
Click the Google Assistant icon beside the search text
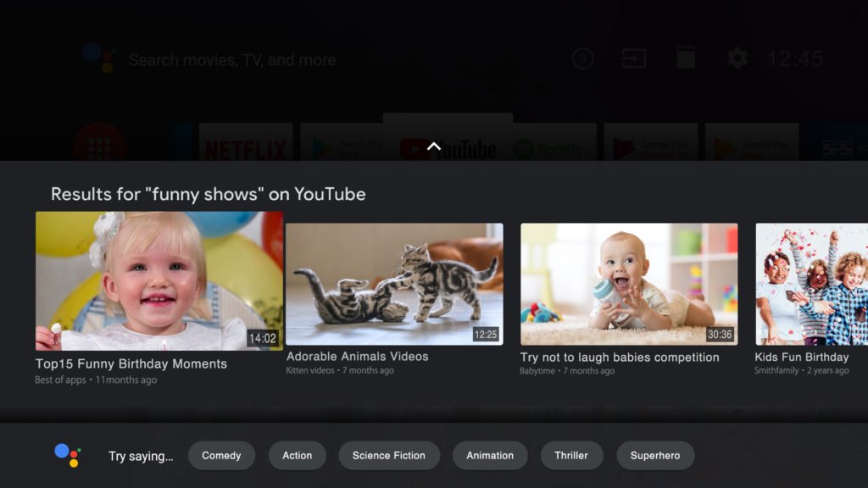100,58
